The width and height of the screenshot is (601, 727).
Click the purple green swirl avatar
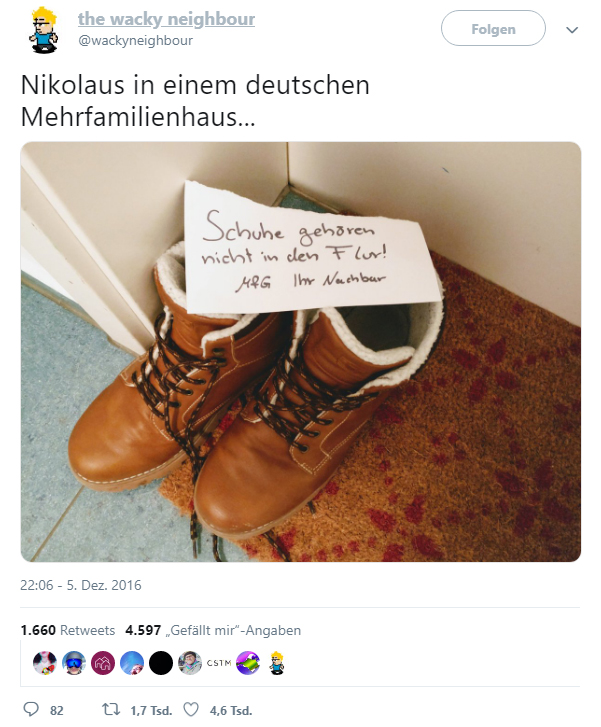pos(248,663)
